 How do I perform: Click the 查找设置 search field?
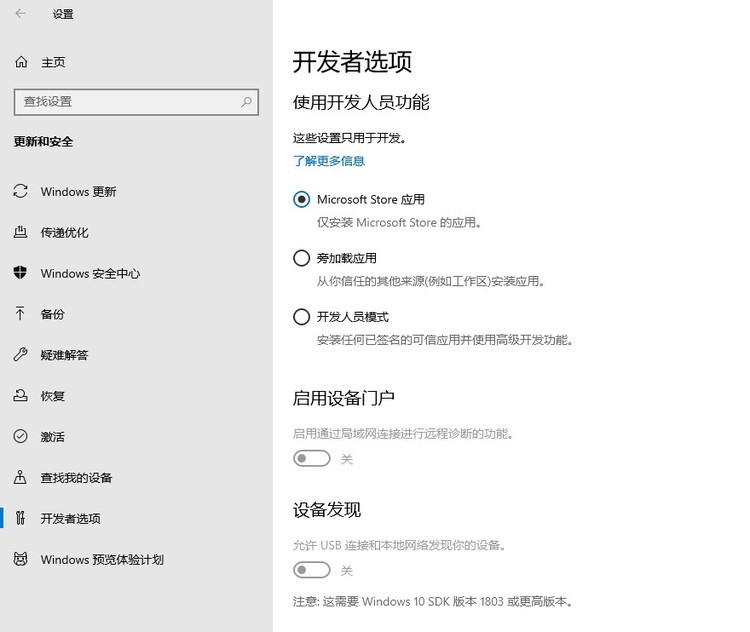[125, 101]
